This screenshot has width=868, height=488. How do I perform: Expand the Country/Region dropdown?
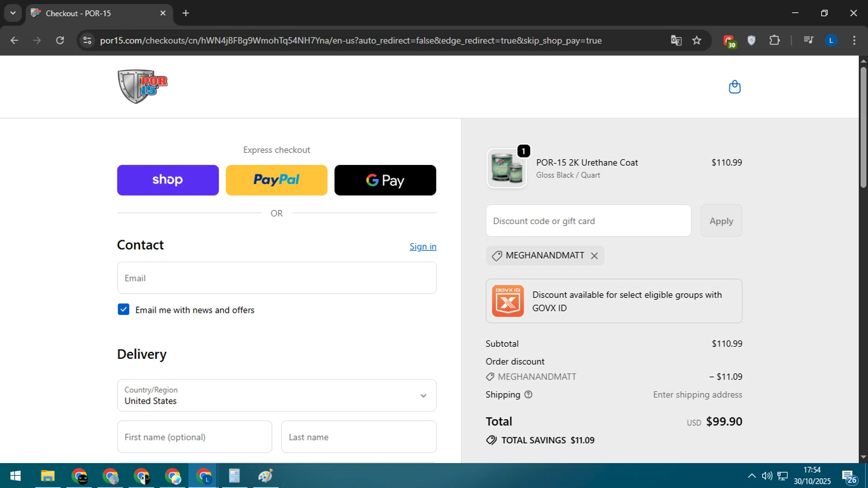pyautogui.click(x=277, y=395)
